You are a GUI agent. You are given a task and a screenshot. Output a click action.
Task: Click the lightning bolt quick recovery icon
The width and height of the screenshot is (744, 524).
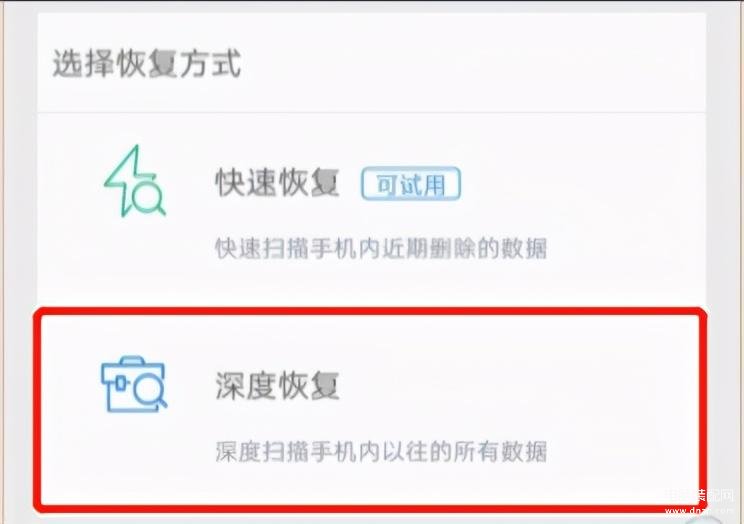pos(134,181)
